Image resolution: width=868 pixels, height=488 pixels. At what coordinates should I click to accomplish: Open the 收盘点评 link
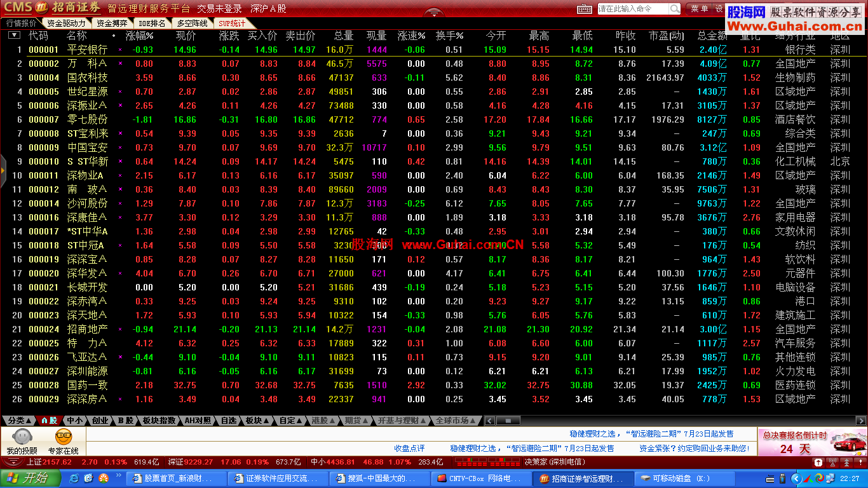click(x=409, y=449)
